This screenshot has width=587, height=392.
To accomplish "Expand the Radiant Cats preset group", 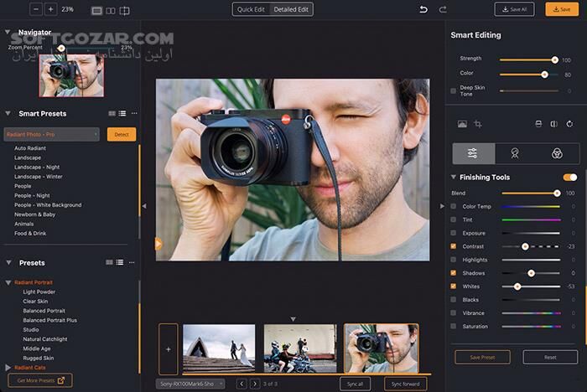I will 8,368.
